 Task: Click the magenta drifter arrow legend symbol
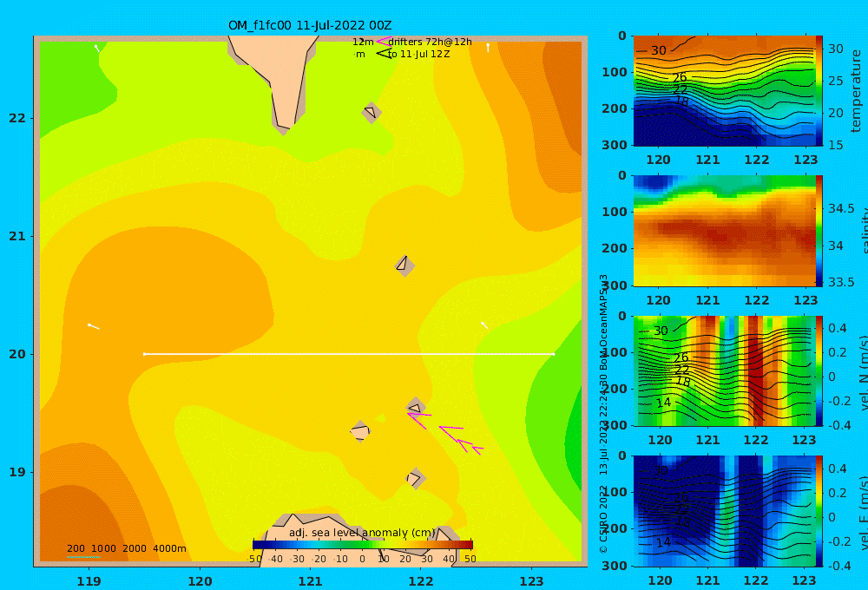[x=383, y=41]
